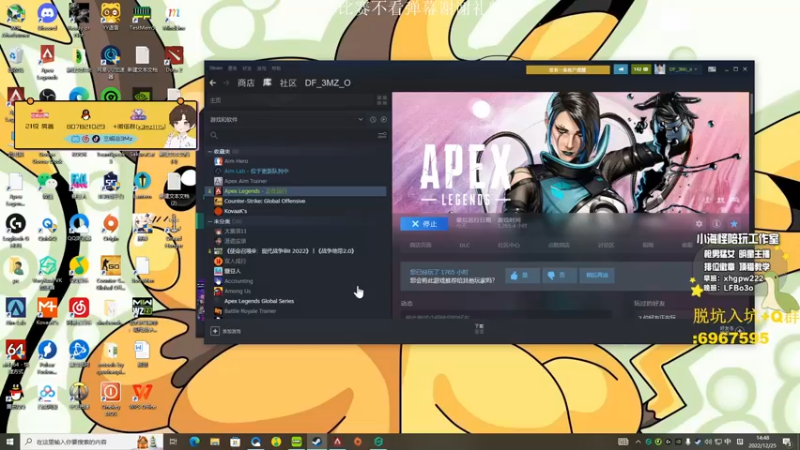Screen dimensions: 800x450
Task: Switch Steam to Big Picture mode icon
Action: pyautogui.click(x=712, y=69)
